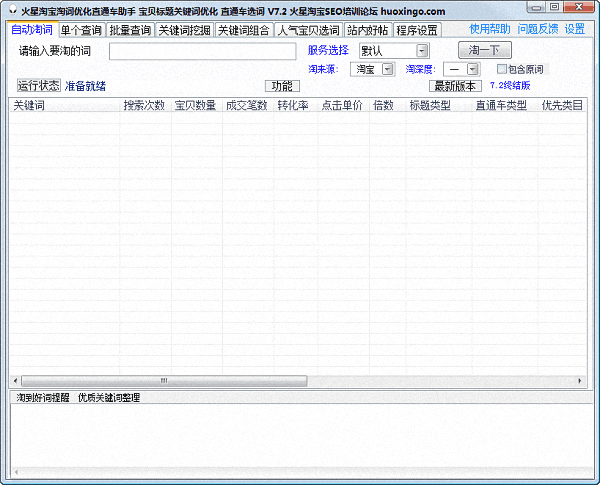Click the 淘一下 search button

pyautogui.click(x=484, y=50)
